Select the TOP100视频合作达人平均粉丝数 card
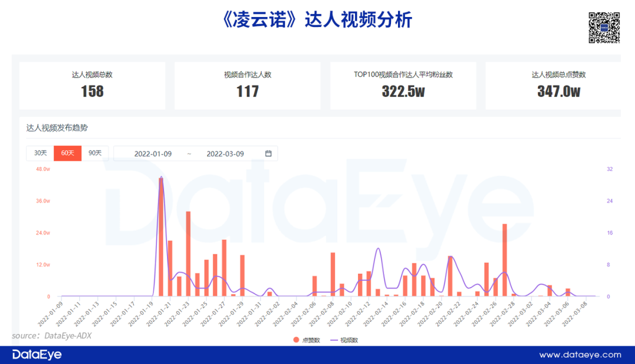Image resolution: width=635 pixels, height=364 pixels. pos(403,85)
